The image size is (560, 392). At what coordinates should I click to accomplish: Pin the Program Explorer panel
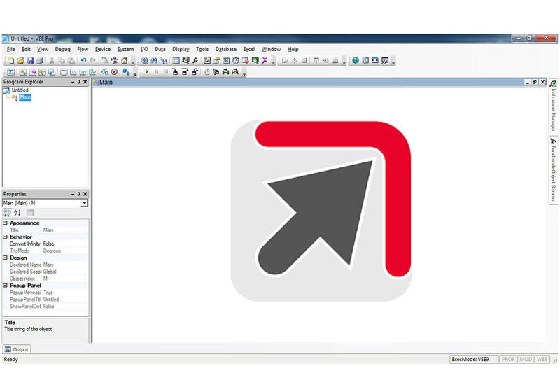[x=79, y=82]
